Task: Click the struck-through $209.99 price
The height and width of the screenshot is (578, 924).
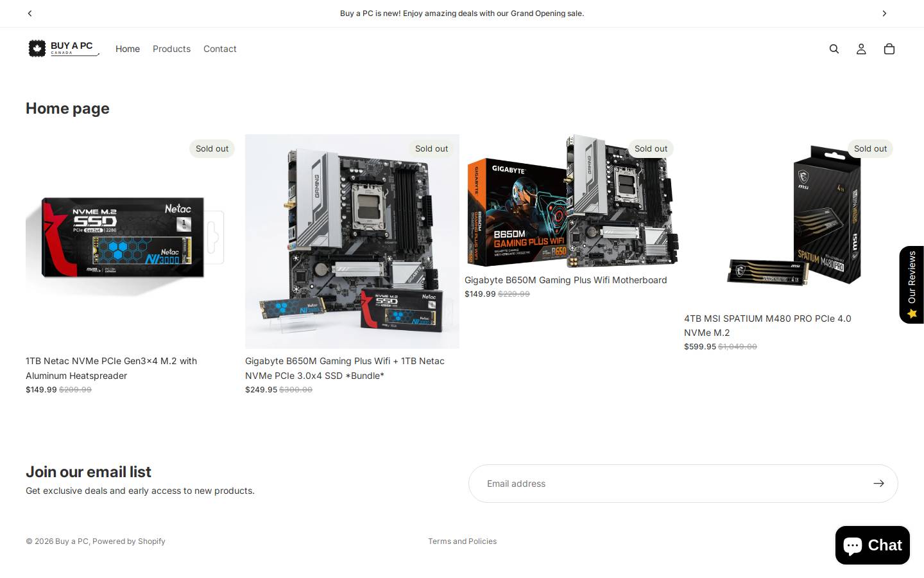Action: tap(75, 390)
